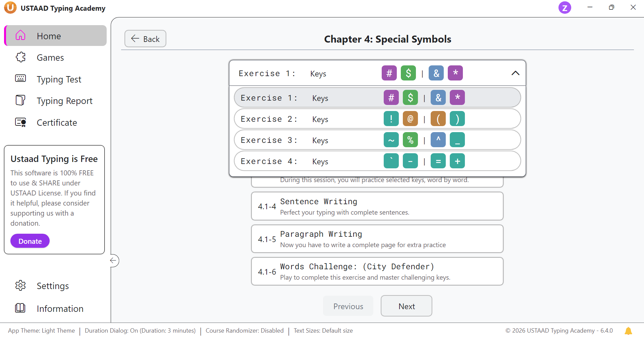
Task: Open Settings gear icon
Action: pos(20,285)
